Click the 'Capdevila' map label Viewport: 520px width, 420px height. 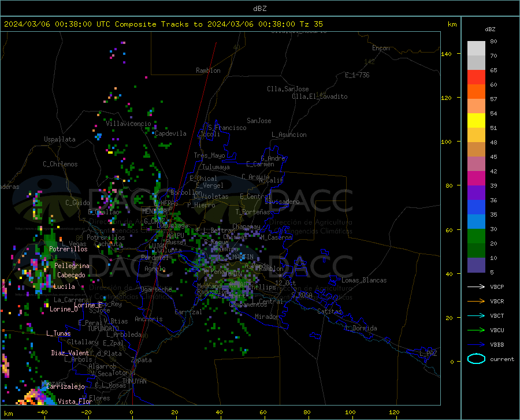[x=170, y=133]
